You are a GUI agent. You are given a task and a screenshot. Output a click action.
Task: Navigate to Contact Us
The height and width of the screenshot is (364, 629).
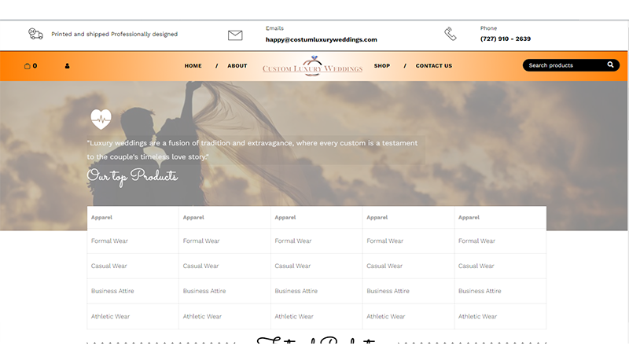tap(433, 66)
